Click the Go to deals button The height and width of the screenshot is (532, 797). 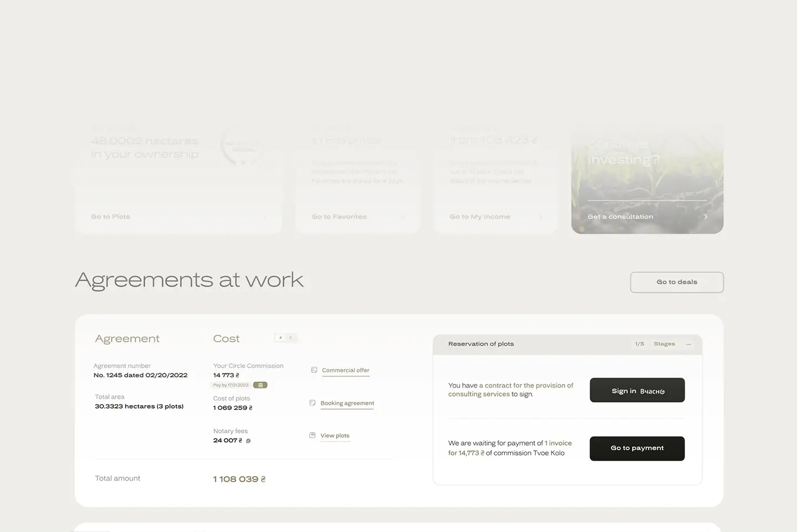tap(676, 282)
